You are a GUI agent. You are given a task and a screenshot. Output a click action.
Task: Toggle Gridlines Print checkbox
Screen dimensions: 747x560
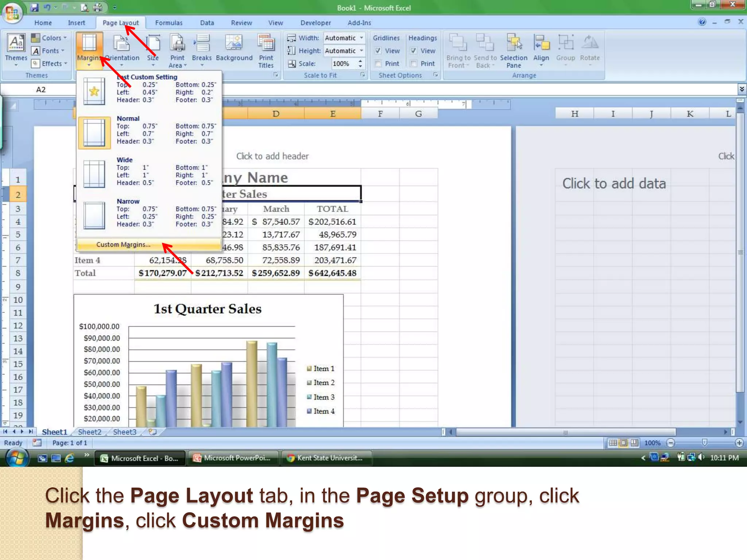[x=378, y=63]
